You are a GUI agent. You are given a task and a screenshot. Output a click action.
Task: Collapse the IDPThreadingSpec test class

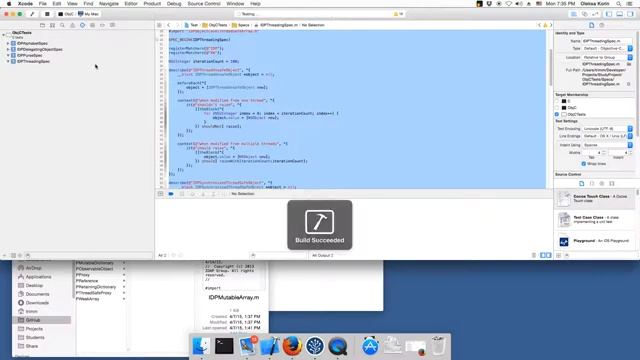click(8, 62)
